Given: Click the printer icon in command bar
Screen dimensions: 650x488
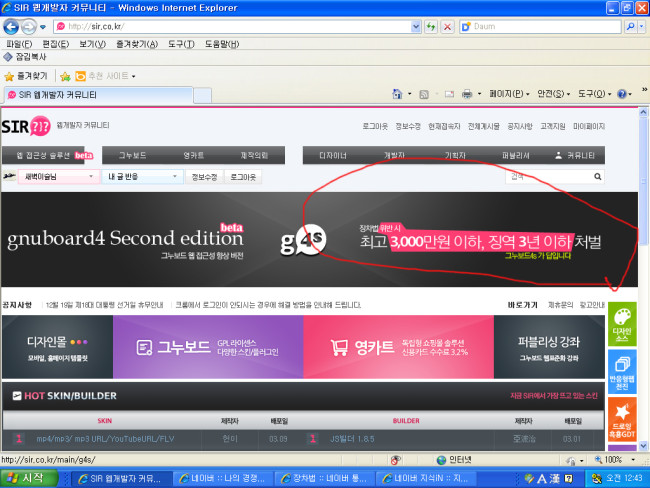Looking at the screenshot, I should pyautogui.click(x=466, y=93).
